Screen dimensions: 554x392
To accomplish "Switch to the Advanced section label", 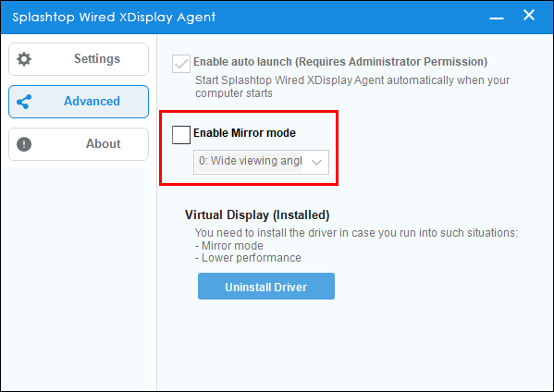I will (x=92, y=102).
